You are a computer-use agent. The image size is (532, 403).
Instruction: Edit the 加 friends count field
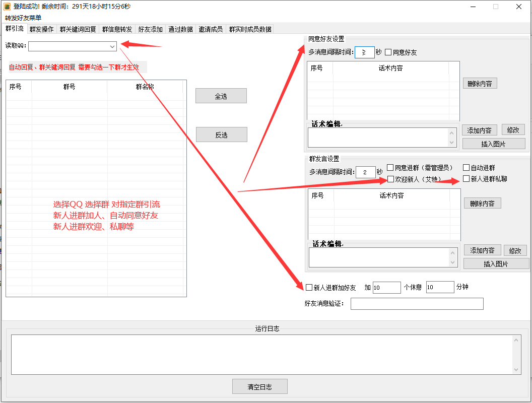click(x=387, y=287)
